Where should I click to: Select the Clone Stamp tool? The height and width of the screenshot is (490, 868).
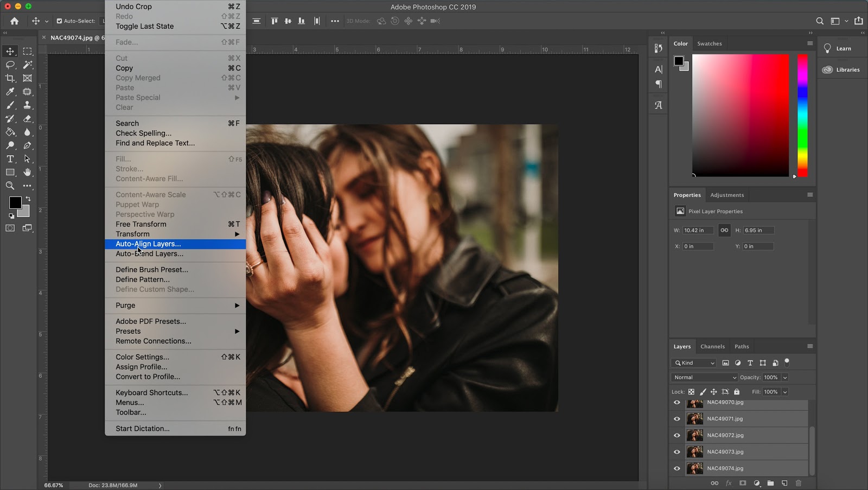point(27,105)
